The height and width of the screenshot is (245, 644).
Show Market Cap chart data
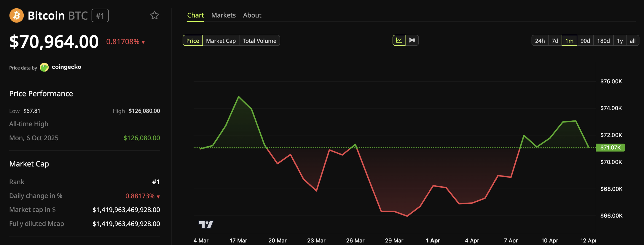(221, 41)
